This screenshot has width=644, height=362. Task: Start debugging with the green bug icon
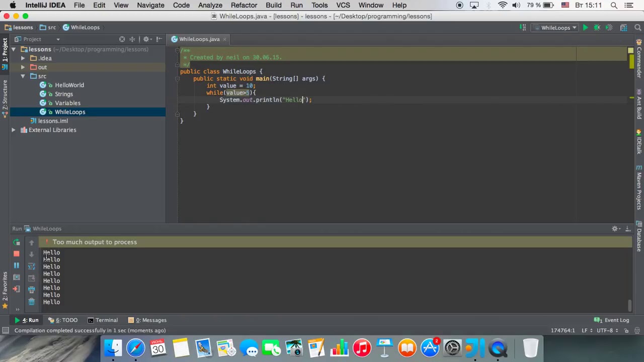pyautogui.click(x=597, y=28)
